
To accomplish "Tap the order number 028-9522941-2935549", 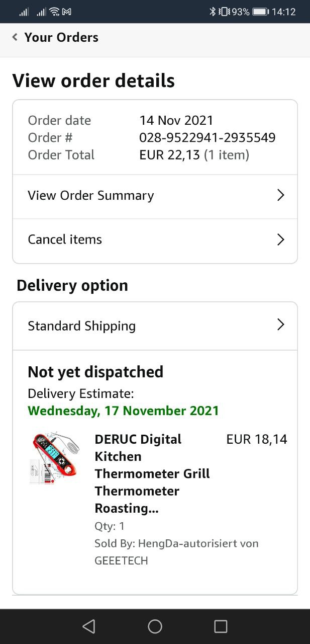I will [x=207, y=137].
